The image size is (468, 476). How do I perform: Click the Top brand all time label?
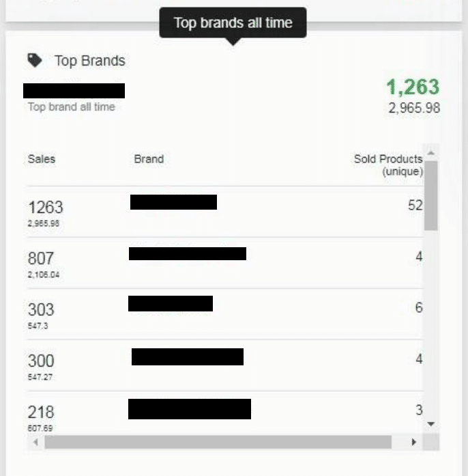click(72, 107)
